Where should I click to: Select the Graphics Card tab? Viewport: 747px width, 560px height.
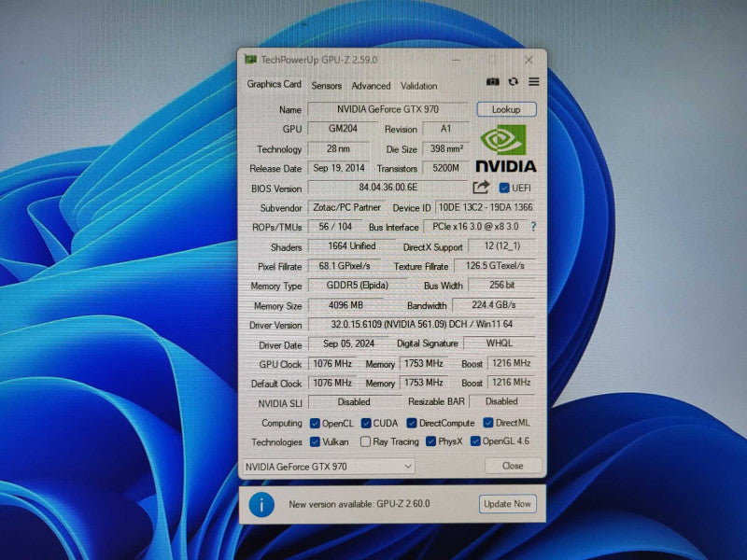pyautogui.click(x=274, y=84)
